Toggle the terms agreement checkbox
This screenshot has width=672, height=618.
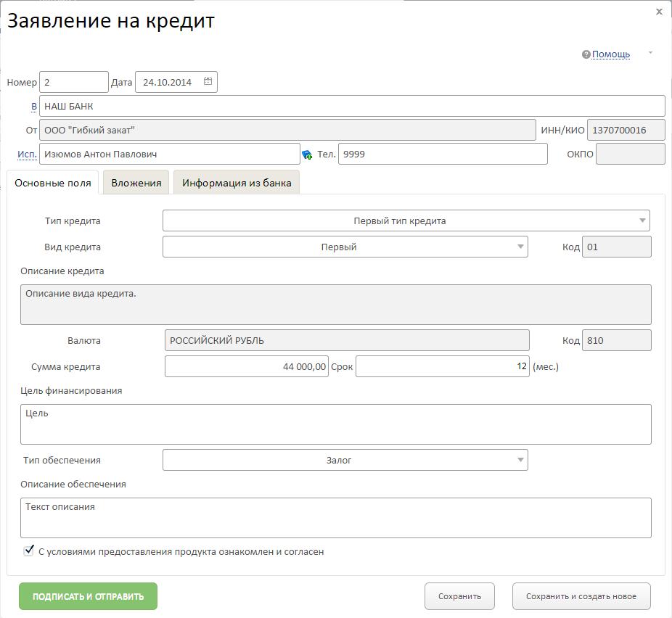click(29, 551)
